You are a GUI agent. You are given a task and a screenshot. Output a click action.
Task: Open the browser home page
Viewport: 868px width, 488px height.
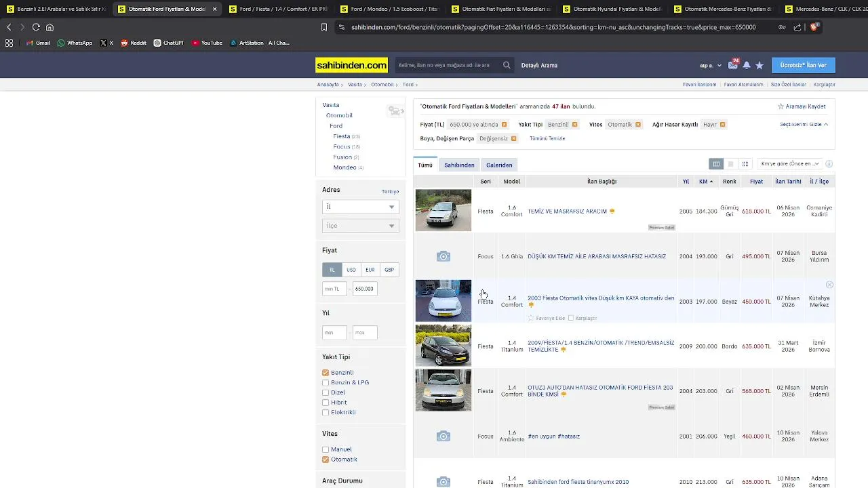(x=50, y=27)
